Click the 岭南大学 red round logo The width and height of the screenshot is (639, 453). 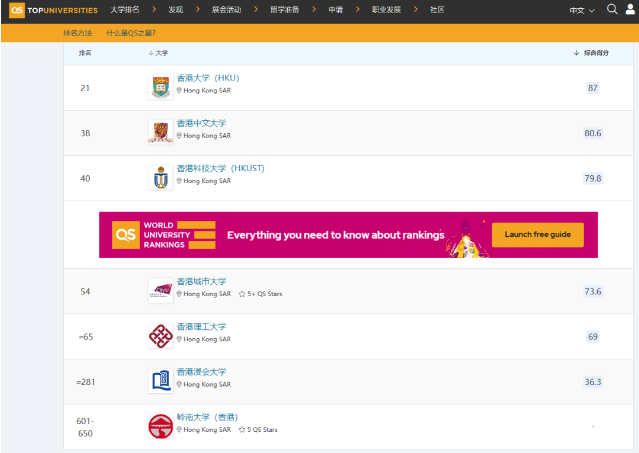point(161,427)
